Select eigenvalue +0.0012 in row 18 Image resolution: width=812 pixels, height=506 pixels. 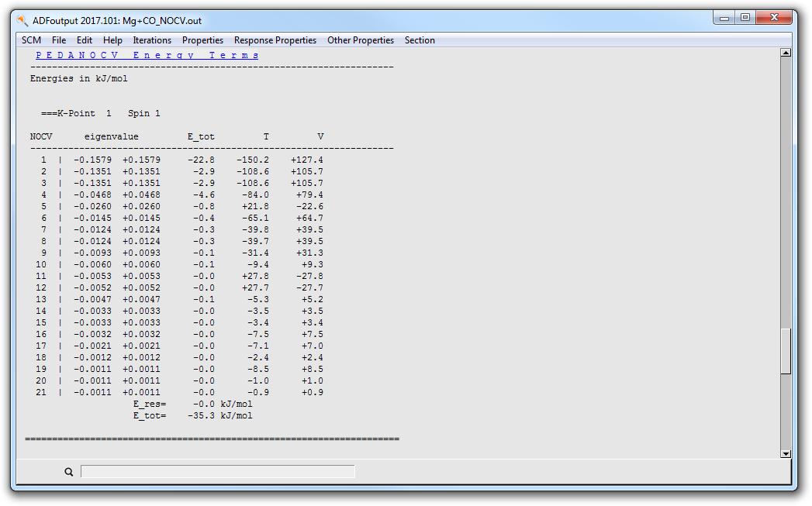(141, 357)
